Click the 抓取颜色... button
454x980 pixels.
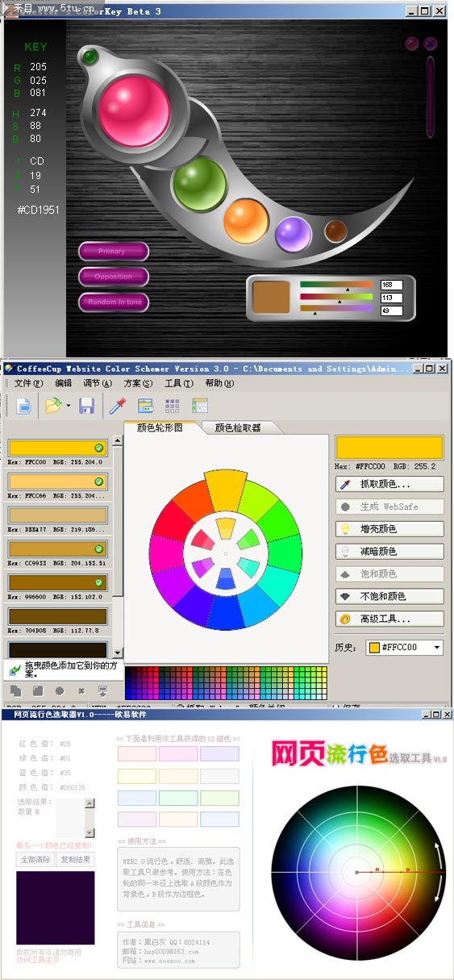click(389, 485)
